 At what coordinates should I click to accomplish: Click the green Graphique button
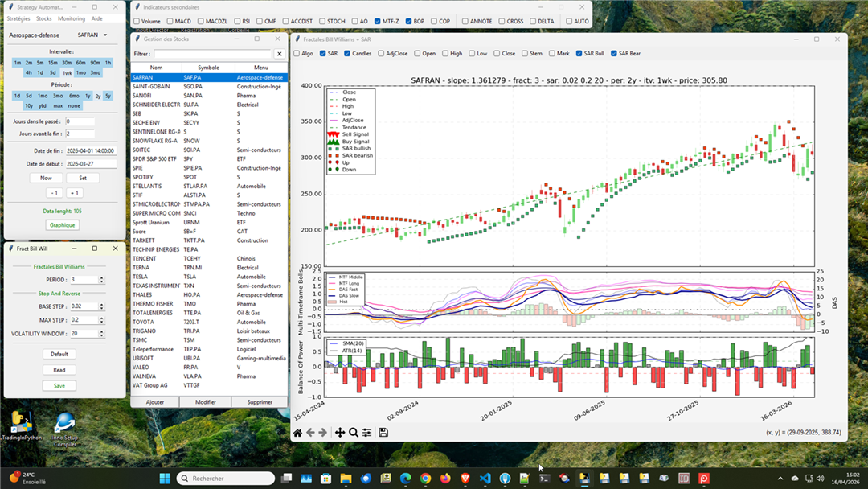(x=62, y=225)
